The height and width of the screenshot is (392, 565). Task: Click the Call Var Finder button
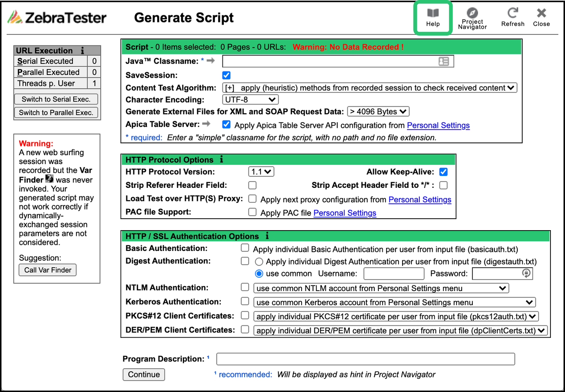(48, 270)
